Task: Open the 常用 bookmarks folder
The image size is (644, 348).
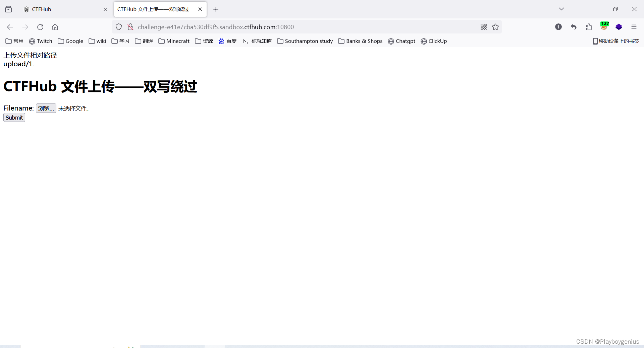Action: 14,41
